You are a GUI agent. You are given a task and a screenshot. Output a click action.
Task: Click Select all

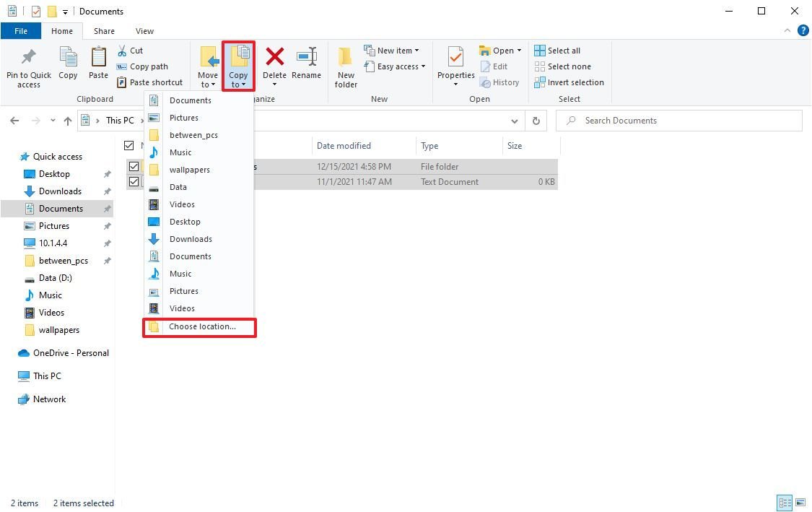pyautogui.click(x=557, y=51)
